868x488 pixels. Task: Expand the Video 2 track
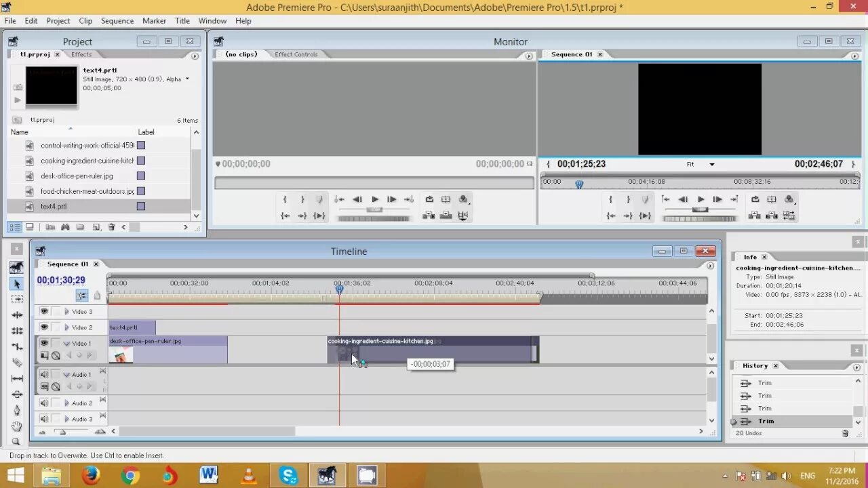click(66, 327)
